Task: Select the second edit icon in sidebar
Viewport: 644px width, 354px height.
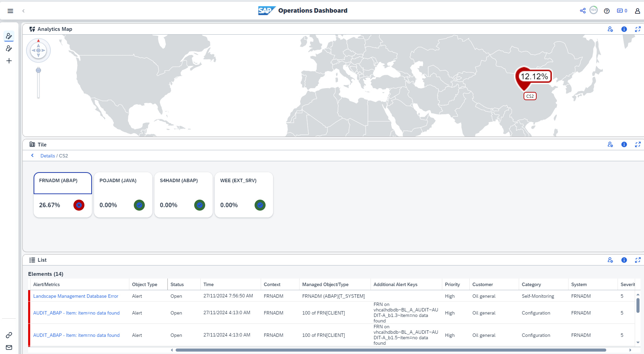Action: point(9,48)
